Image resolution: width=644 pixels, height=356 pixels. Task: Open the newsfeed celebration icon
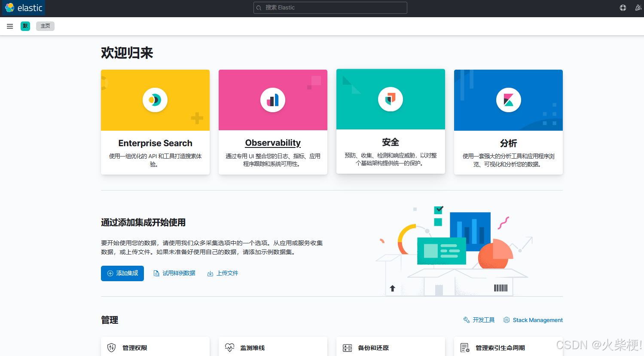(638, 8)
